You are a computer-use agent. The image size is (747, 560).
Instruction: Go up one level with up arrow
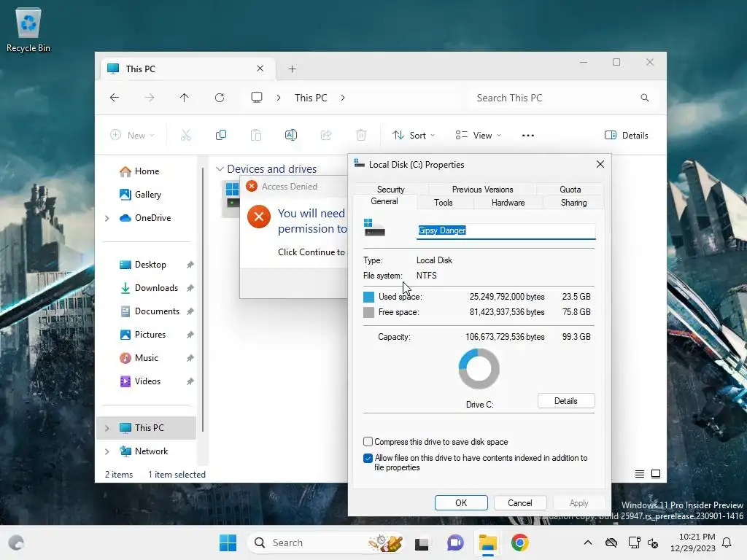coord(185,98)
